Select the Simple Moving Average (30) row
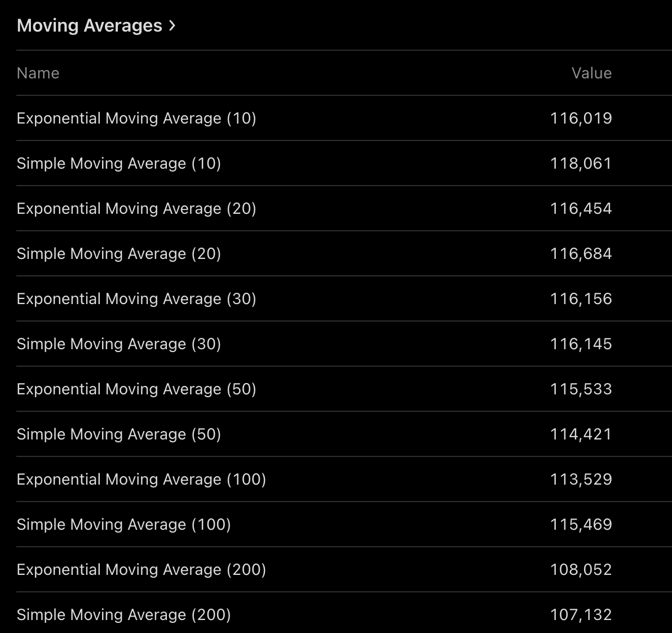Screen dimensions: 672x633 tap(119, 344)
